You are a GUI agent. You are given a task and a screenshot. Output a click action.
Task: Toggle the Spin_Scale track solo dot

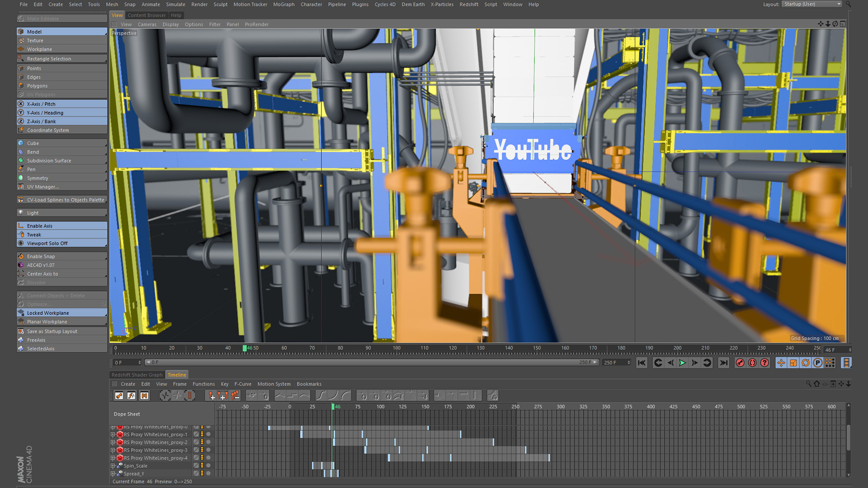coord(208,465)
